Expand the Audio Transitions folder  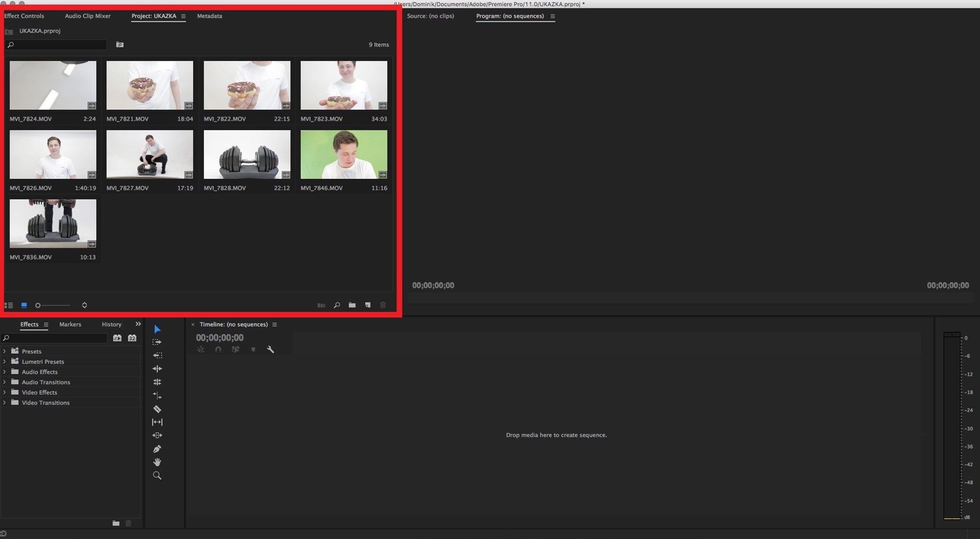click(5, 382)
